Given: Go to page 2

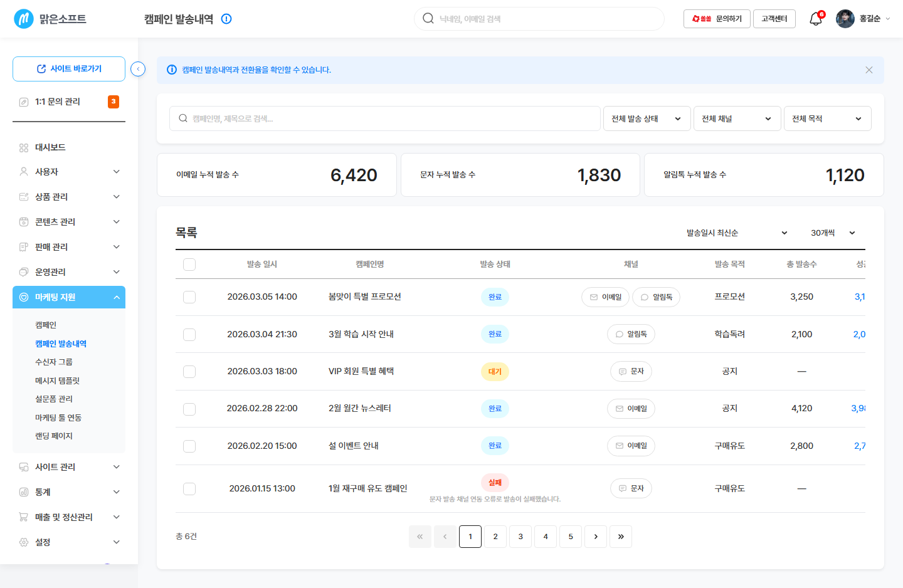Looking at the screenshot, I should coord(495,537).
